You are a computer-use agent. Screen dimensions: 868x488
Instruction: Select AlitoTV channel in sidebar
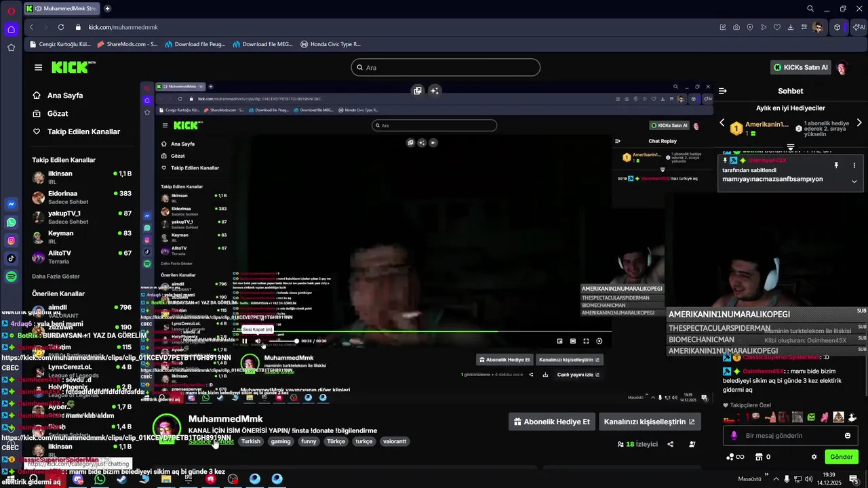81,257
